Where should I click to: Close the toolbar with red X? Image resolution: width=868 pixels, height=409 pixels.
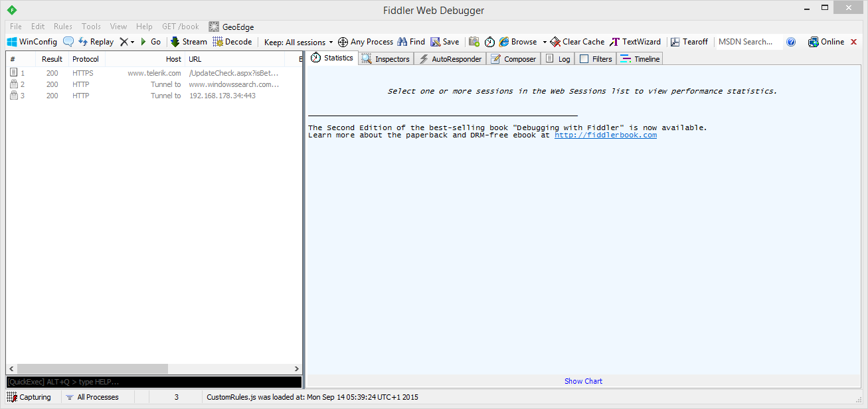tap(853, 42)
